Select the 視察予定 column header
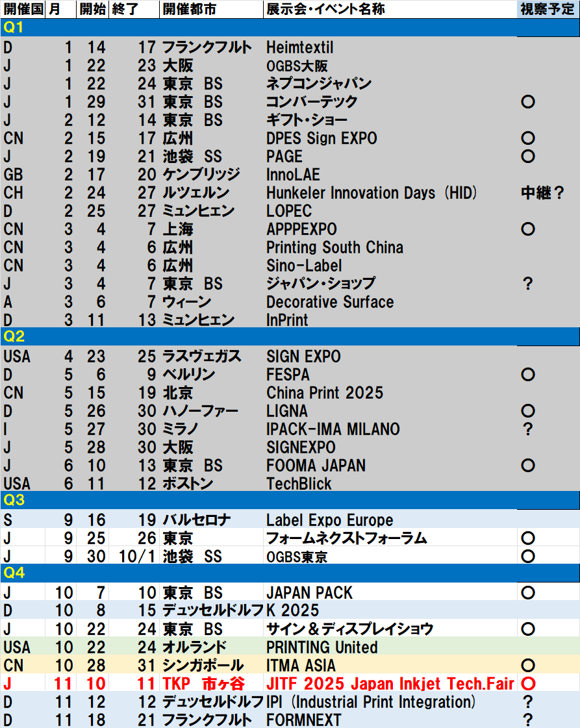 (x=548, y=9)
